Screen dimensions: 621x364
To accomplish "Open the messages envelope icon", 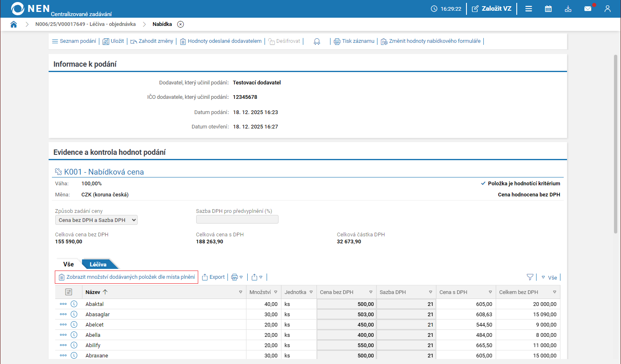I will [588, 9].
